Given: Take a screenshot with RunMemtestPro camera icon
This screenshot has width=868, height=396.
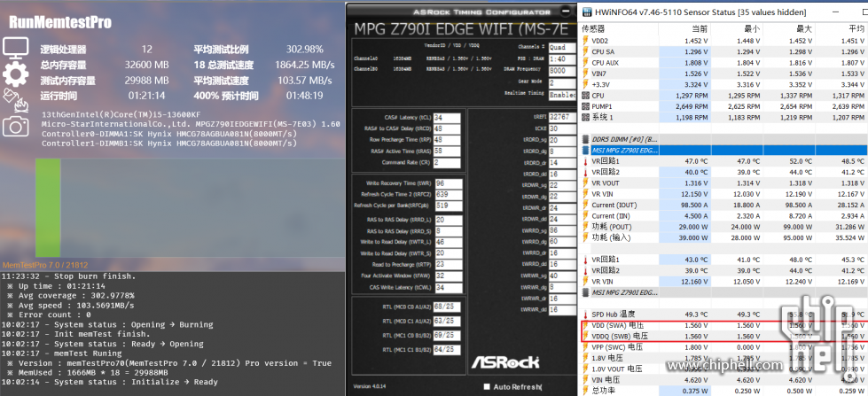Looking at the screenshot, I should (x=15, y=127).
